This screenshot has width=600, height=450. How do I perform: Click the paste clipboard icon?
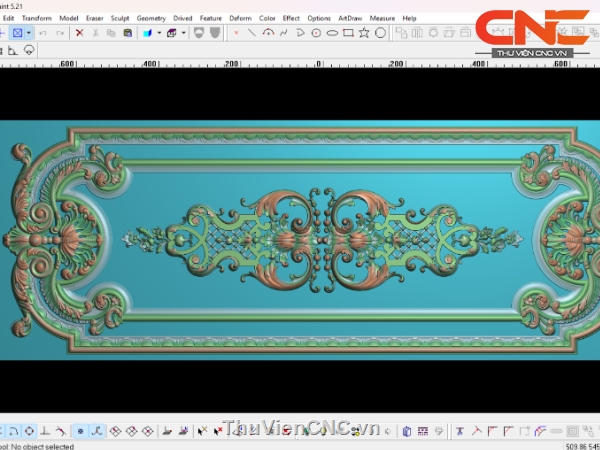tap(125, 33)
